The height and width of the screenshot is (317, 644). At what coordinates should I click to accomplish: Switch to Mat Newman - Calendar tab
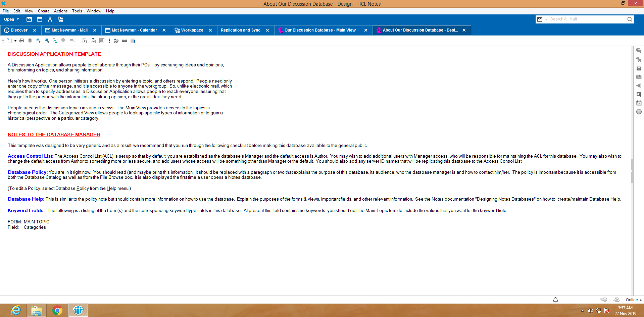point(134,30)
